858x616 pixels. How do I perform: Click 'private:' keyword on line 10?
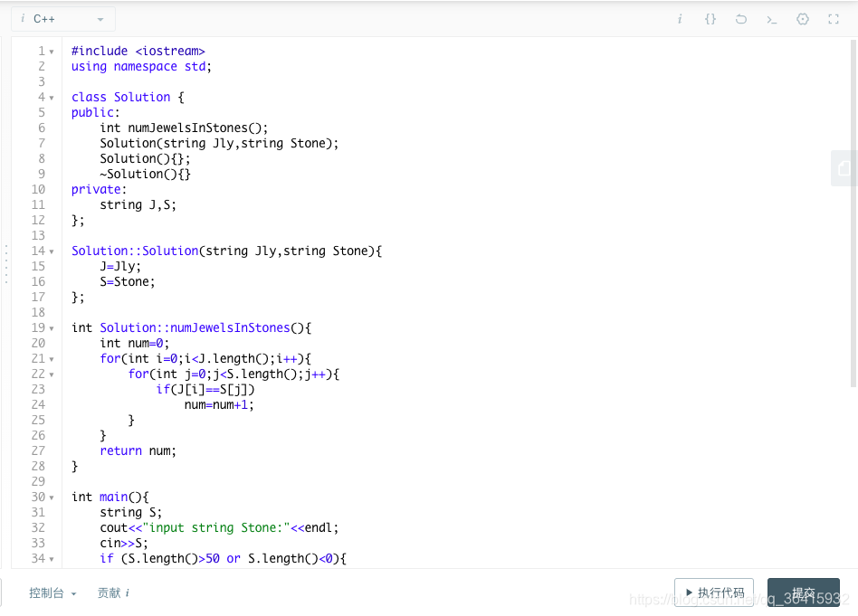coord(99,189)
